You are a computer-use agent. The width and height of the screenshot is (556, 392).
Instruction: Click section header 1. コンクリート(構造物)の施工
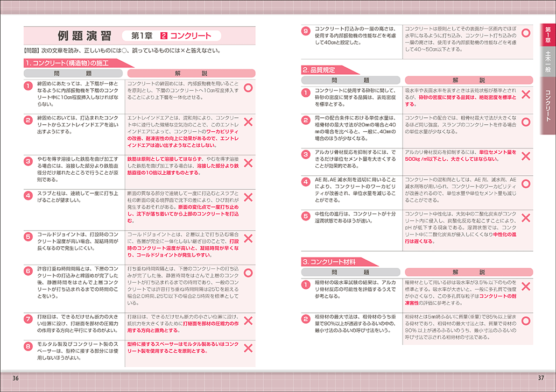(79, 63)
